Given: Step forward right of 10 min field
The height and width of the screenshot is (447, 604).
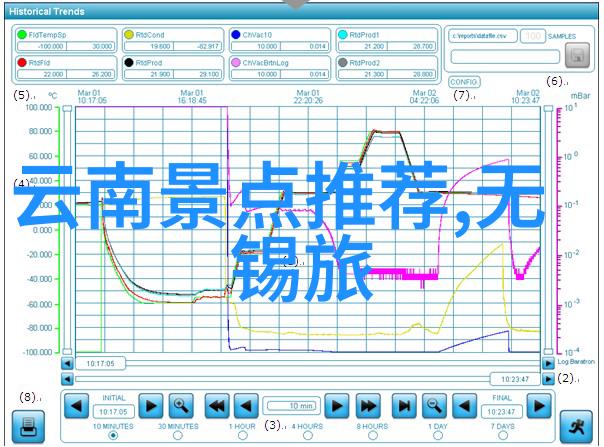Looking at the screenshot, I should click(x=337, y=406).
